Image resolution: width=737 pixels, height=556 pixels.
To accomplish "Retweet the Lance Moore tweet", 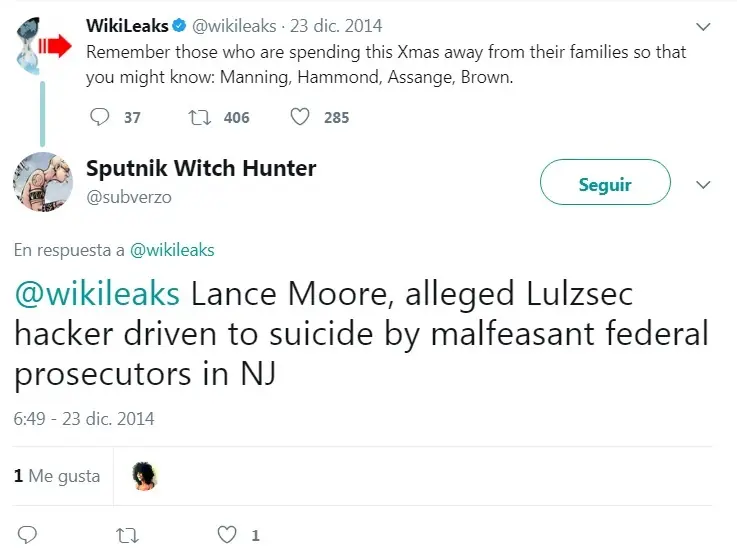I will coord(126,535).
